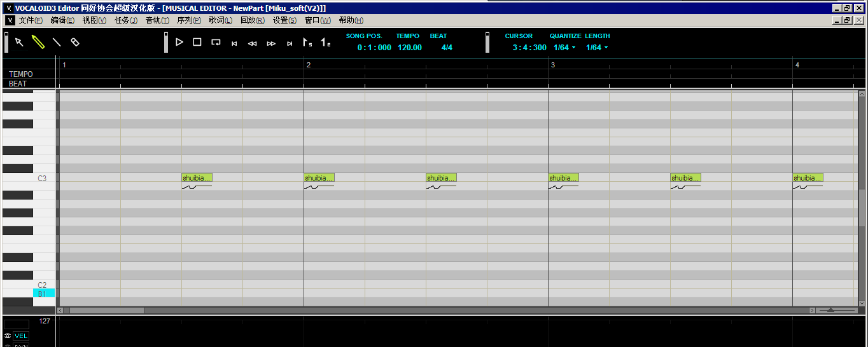Click the first shuibia note in measure 1
Image resolution: width=868 pixels, height=347 pixels.
197,178
